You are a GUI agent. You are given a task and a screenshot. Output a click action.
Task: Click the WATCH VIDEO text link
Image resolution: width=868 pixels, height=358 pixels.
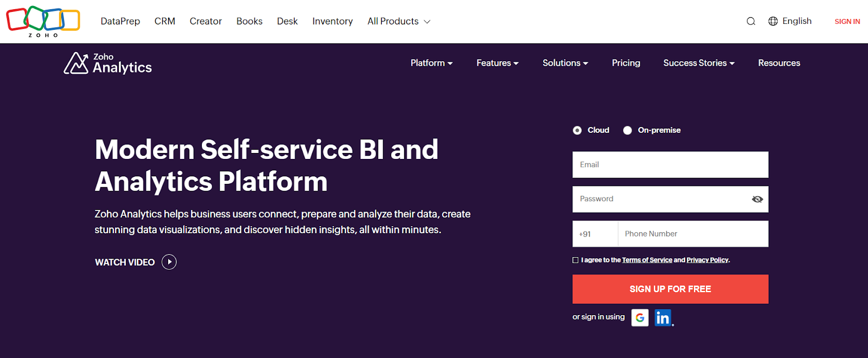(125, 263)
